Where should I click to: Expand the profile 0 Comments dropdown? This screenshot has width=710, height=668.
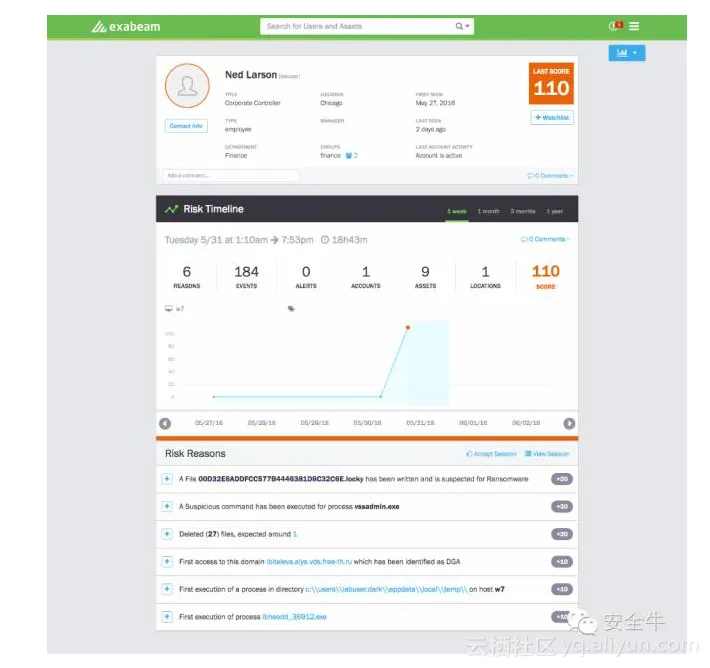pyautogui.click(x=550, y=175)
